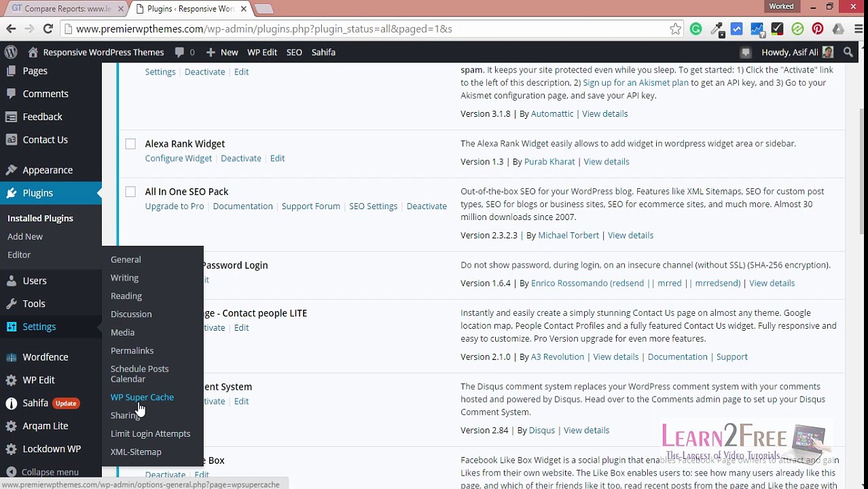Open Limit Login Attempts settings

[x=150, y=434]
